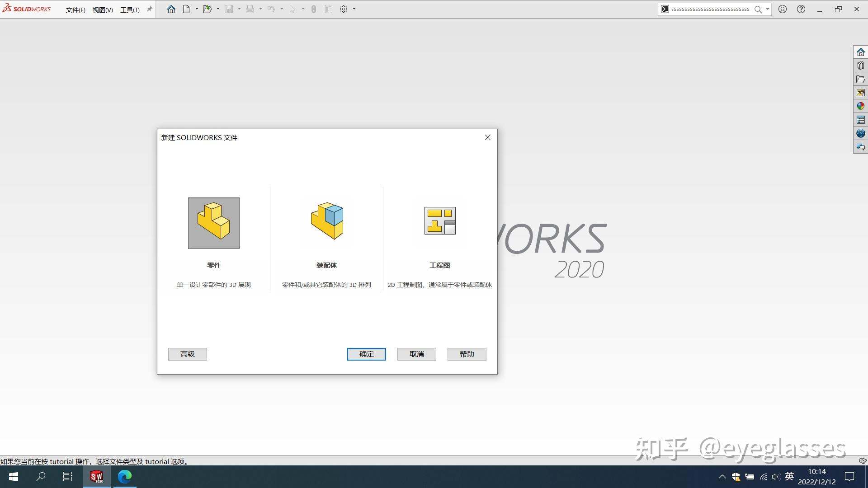Open the SOLIDWORKS Forum chat tab

pyautogui.click(x=860, y=147)
